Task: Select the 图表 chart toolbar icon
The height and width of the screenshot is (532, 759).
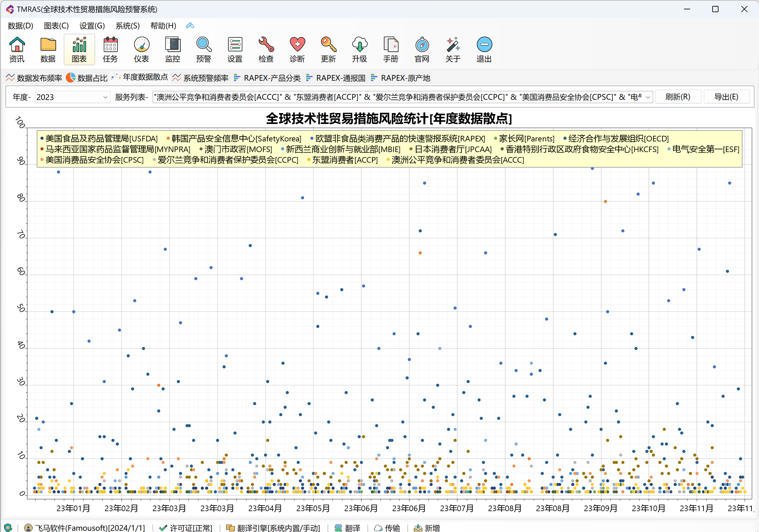Action: coord(79,50)
